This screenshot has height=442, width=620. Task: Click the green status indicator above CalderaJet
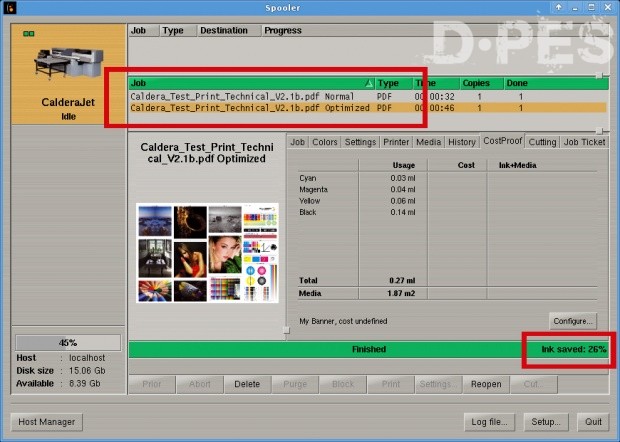28,34
